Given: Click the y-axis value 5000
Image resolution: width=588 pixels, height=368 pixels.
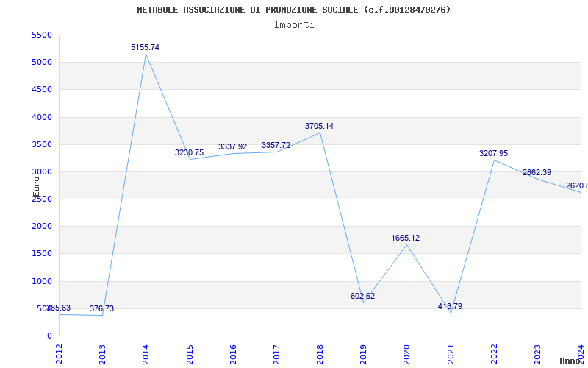Looking at the screenshot, I should point(42,63).
